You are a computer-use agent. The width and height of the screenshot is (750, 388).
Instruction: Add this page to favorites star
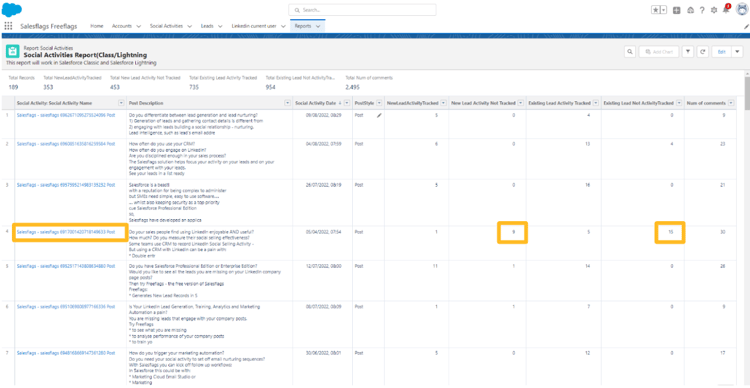[655, 10]
